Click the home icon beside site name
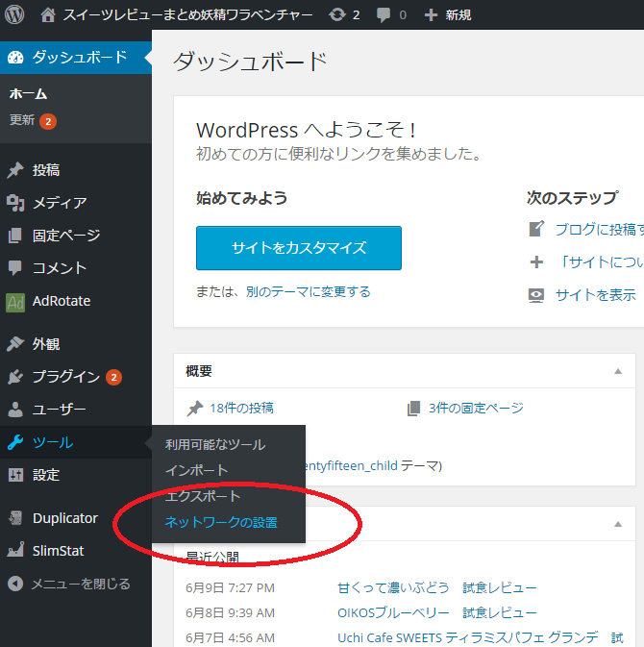 (x=48, y=14)
